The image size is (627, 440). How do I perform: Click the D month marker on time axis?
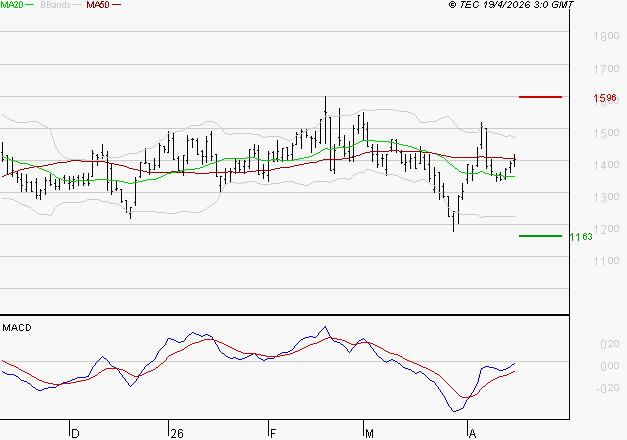pos(74,433)
